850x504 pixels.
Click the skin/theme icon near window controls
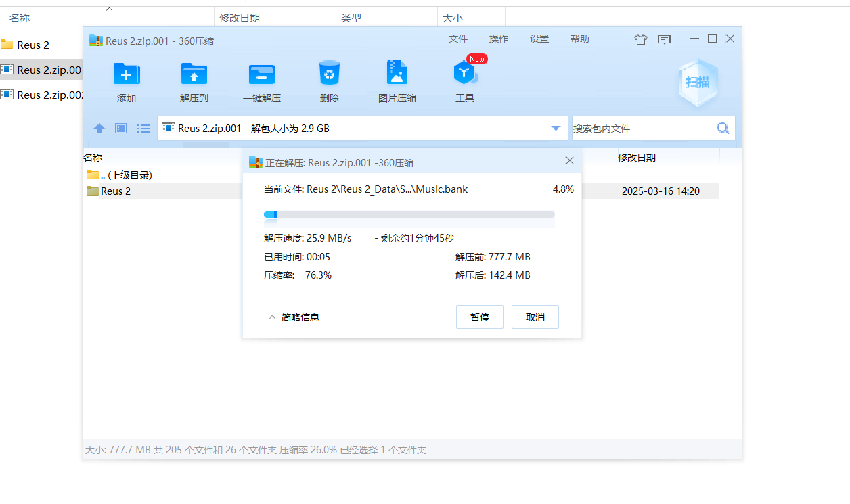tap(641, 39)
